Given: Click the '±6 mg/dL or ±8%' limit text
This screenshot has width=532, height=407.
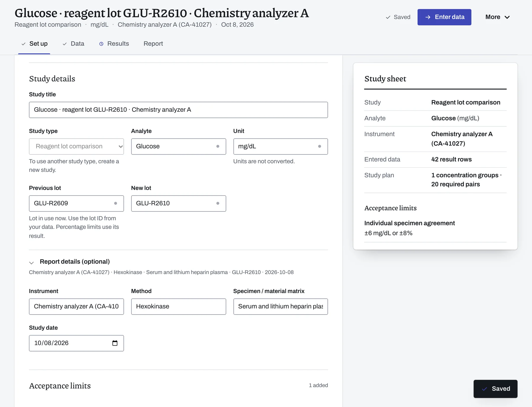Looking at the screenshot, I should tap(388, 233).
